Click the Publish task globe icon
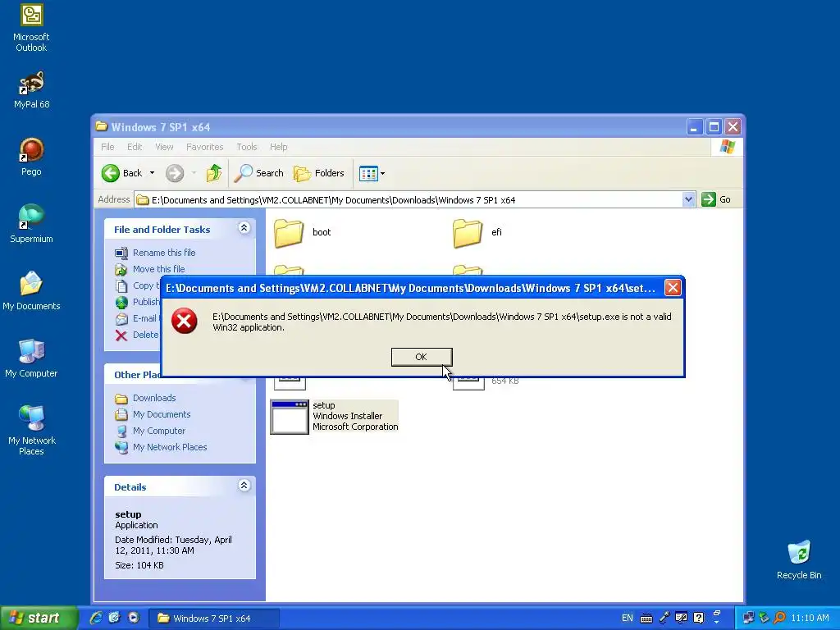 tap(121, 302)
